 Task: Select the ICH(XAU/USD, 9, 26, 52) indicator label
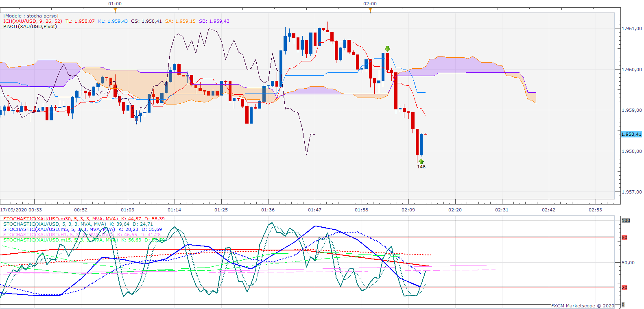pos(33,21)
